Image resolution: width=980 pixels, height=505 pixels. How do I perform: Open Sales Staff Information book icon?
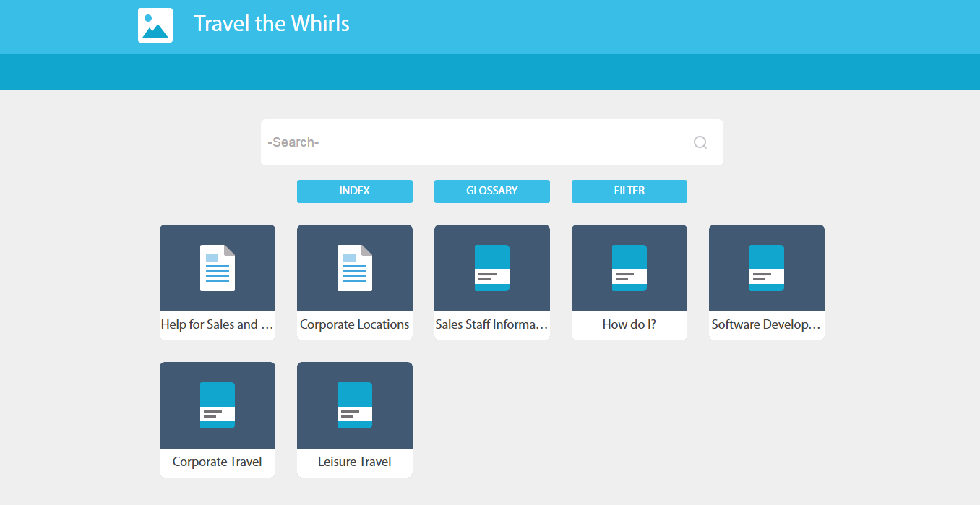click(x=492, y=268)
